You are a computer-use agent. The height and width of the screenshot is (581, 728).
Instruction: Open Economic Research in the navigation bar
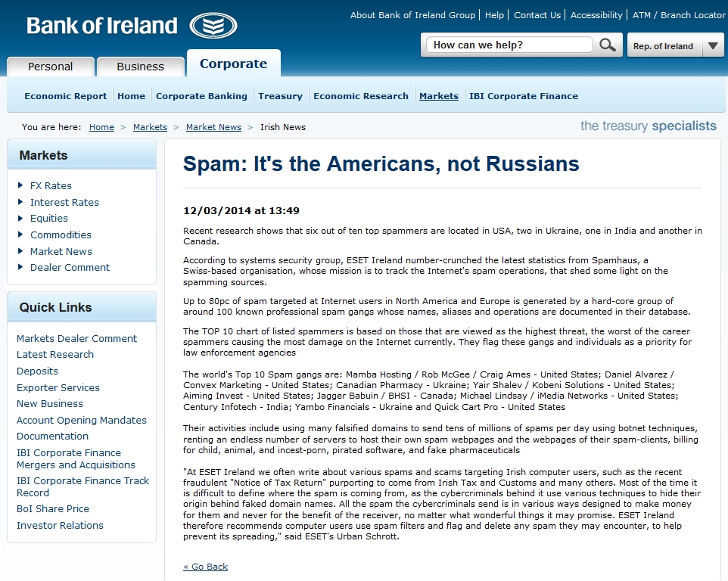coord(360,96)
